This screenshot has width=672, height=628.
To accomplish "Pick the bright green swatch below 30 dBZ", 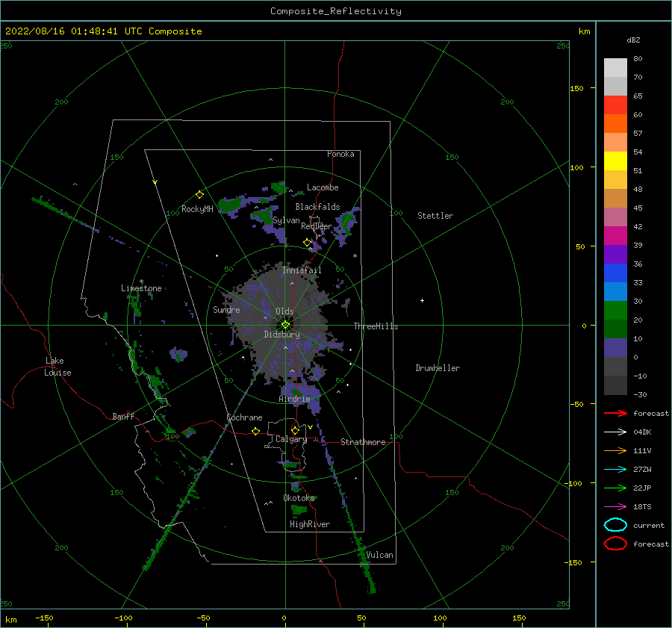I will [615, 311].
